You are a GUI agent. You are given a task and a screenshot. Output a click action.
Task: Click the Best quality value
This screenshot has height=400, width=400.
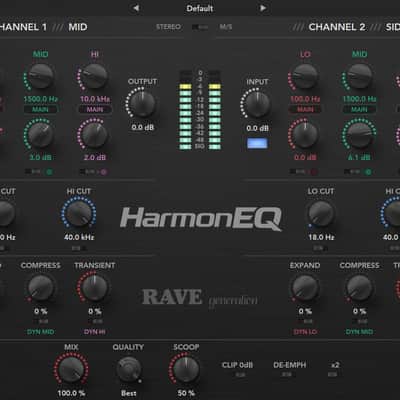coord(128,393)
